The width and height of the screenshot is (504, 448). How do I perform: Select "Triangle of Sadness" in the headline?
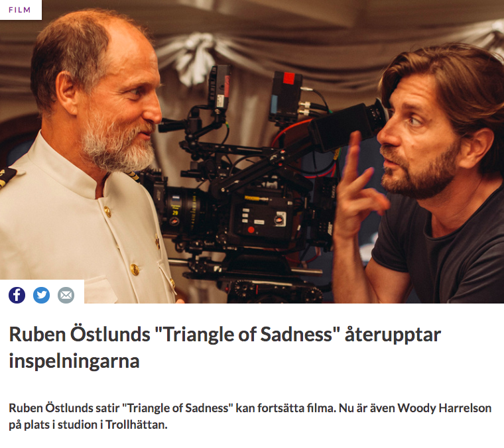tap(247, 334)
